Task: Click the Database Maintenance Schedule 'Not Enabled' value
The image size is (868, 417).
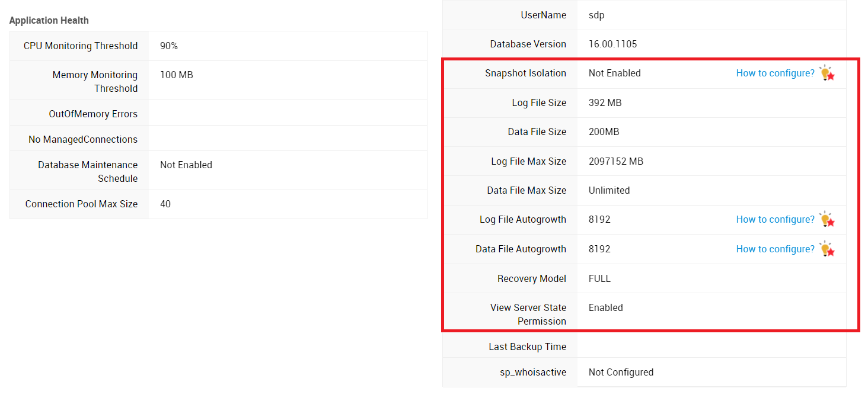Action: (186, 165)
